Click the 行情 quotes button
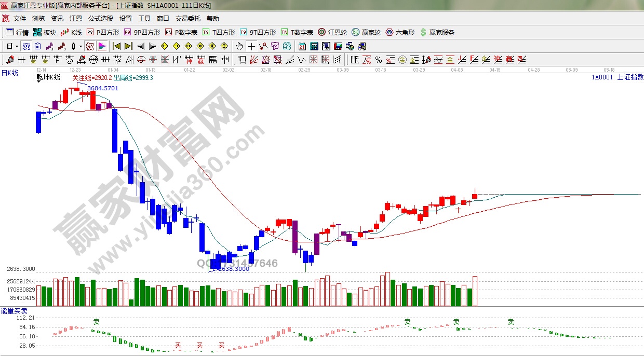 tap(17, 32)
